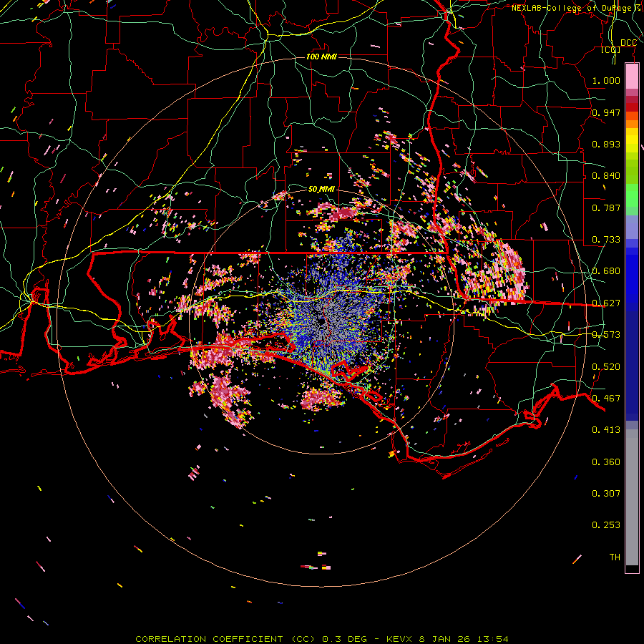Screen dimensions: 644x644
Task: Select the 0.627 scale label
Action: [605, 303]
